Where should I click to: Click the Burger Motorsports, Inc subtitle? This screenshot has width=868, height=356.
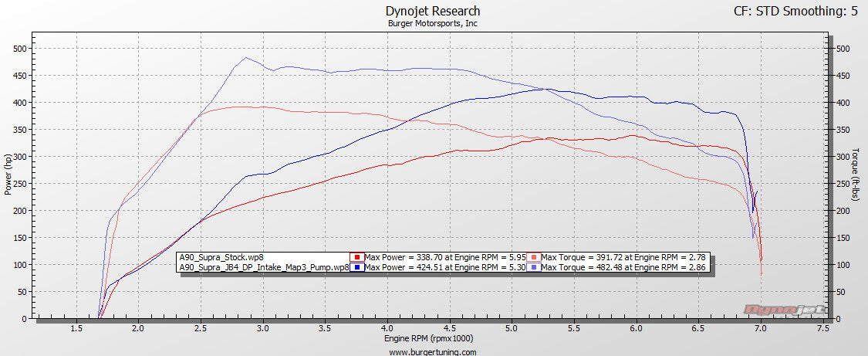[432, 24]
